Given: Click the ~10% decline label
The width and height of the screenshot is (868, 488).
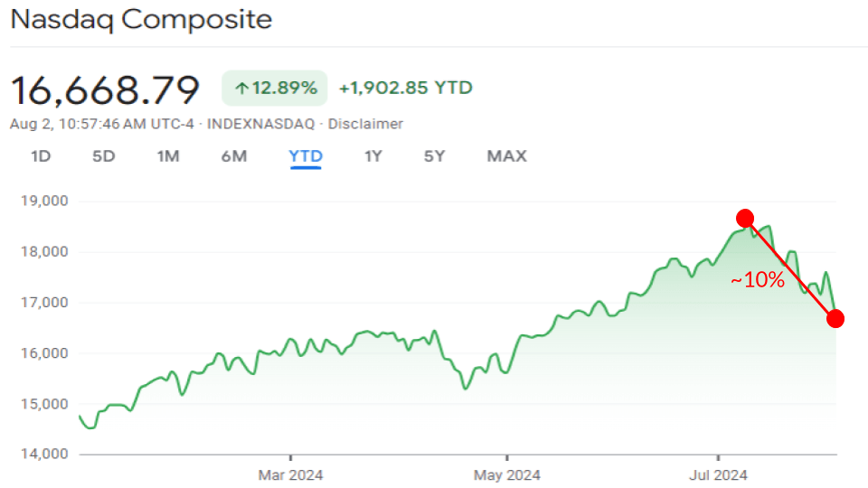Looking at the screenshot, I should [758, 280].
